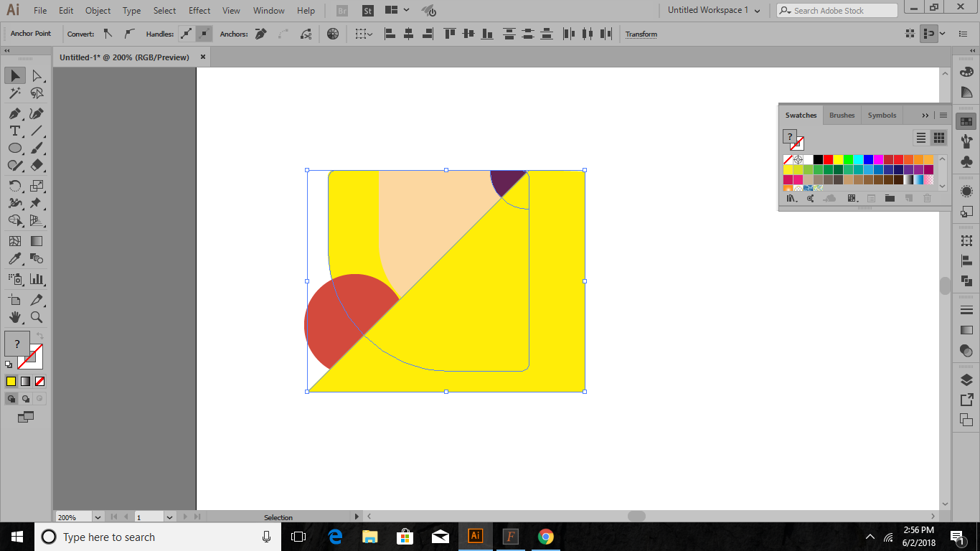Select the Hand tool
This screenshot has height=551, width=980.
pyautogui.click(x=14, y=317)
